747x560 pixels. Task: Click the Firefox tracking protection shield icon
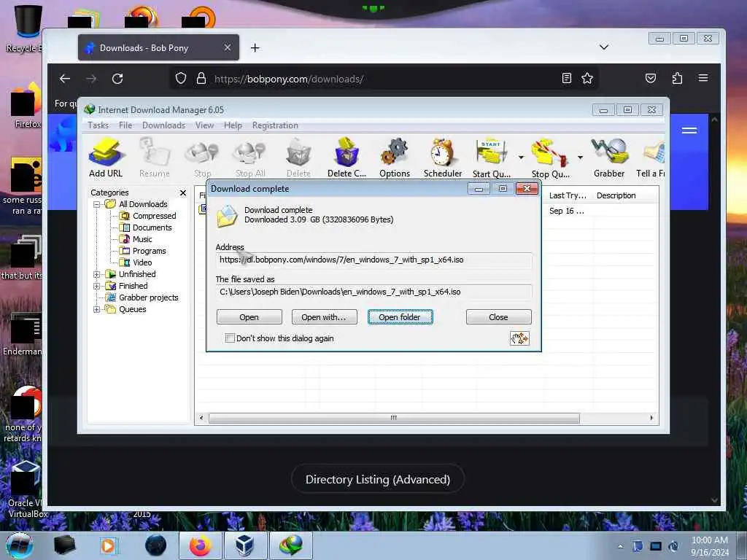(181, 79)
